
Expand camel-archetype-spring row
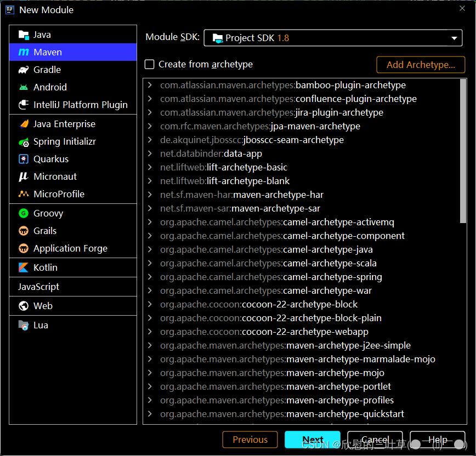click(x=150, y=277)
